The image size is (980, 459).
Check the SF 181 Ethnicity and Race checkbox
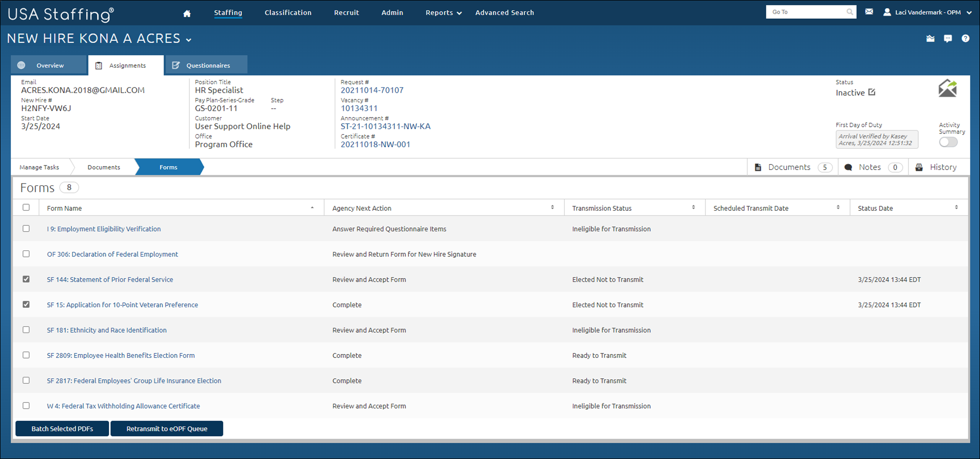coord(26,330)
